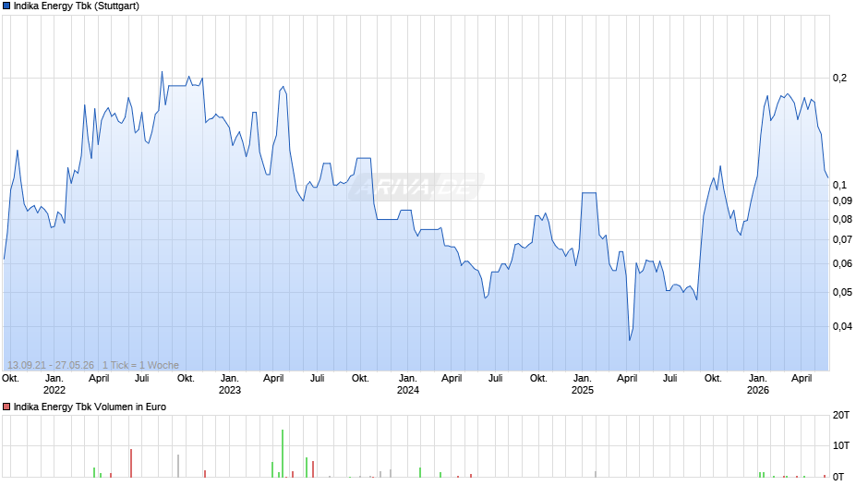
Task: Click the '1 Tick = 1 Woche' note
Action: tap(140, 365)
